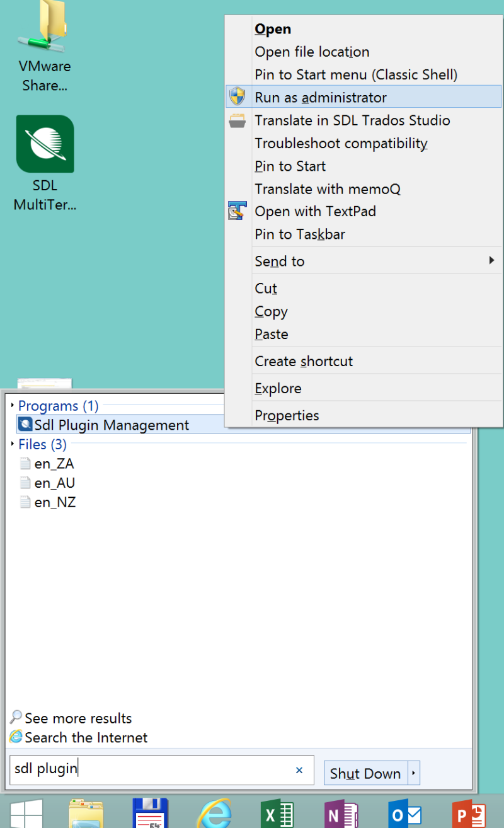504x828 pixels.
Task: Click the Programs (1) heading
Action: pos(59,406)
